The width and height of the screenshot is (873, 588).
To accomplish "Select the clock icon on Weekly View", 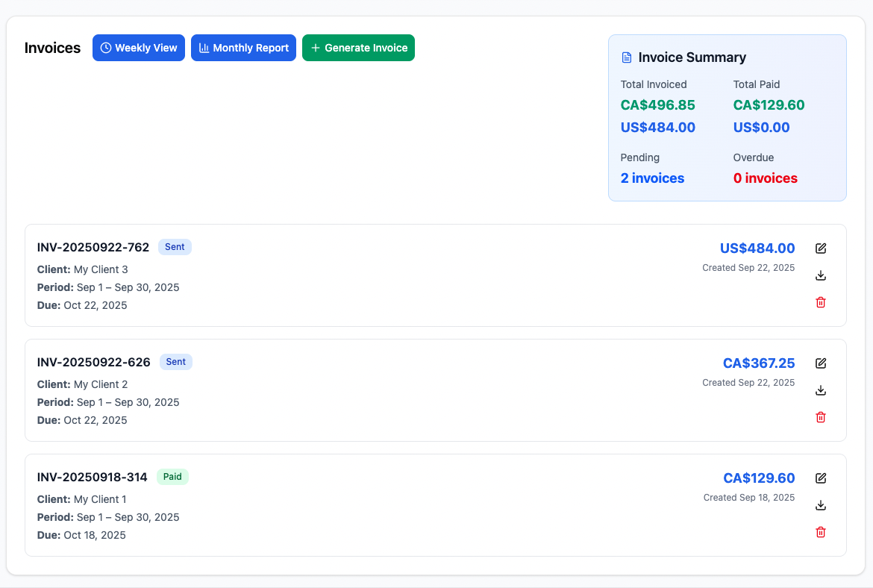I will point(107,47).
